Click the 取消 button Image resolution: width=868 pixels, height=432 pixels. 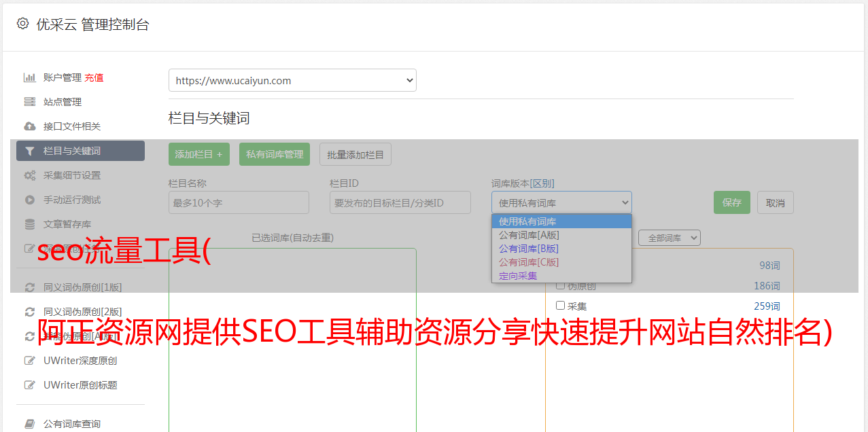(x=776, y=202)
